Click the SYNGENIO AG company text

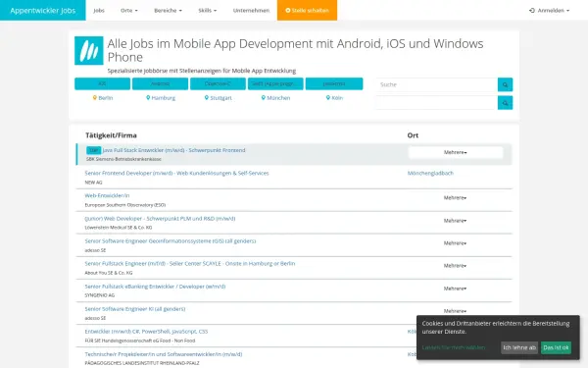100,295
